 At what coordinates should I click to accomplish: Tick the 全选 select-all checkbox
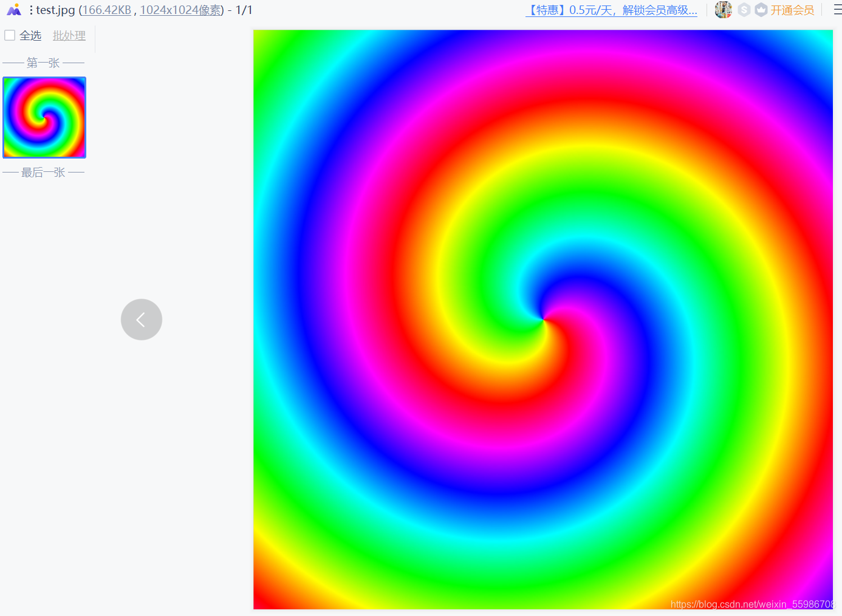10,35
